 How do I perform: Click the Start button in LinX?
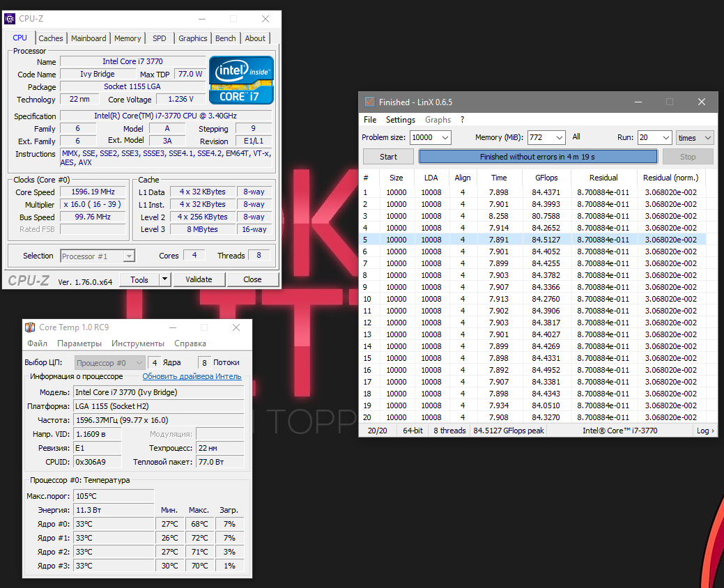[x=388, y=157]
